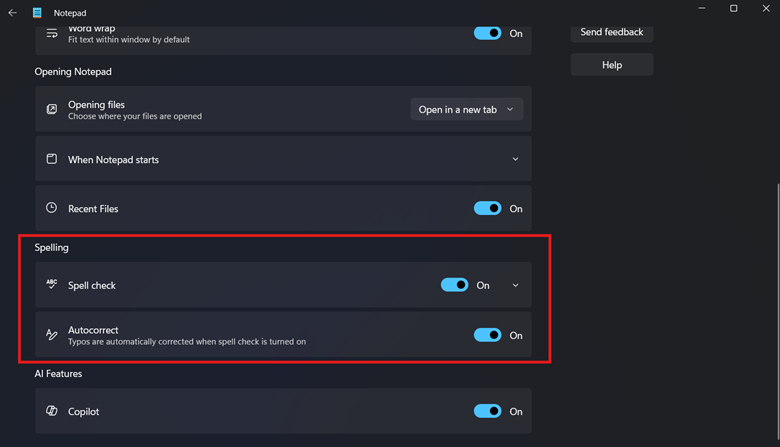Image resolution: width=780 pixels, height=447 pixels.
Task: Disable the Recent Files toggle
Action: tap(487, 208)
